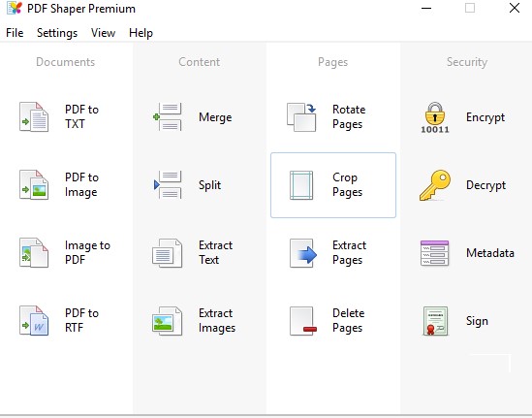Image resolution: width=532 pixels, height=418 pixels.
Task: Select the Encrypt padlock icon
Action: point(435,117)
